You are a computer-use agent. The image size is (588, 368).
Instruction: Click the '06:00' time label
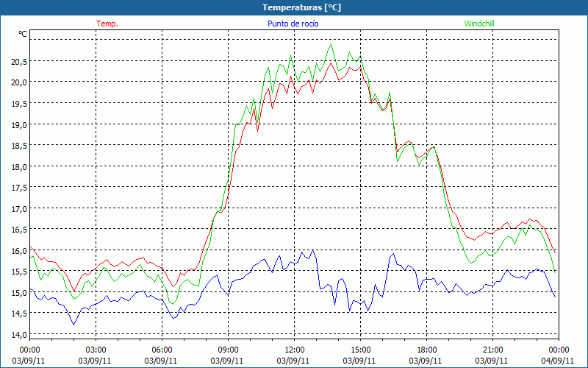pyautogui.click(x=162, y=350)
